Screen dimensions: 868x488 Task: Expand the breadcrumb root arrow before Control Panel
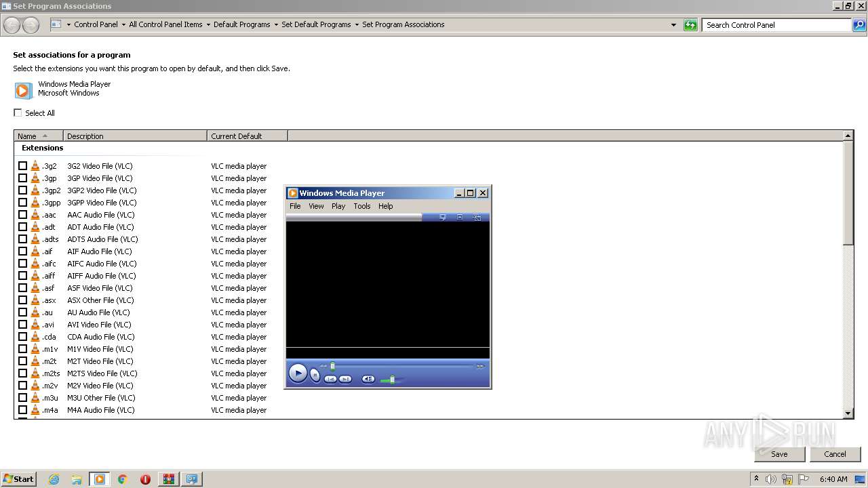coord(68,24)
